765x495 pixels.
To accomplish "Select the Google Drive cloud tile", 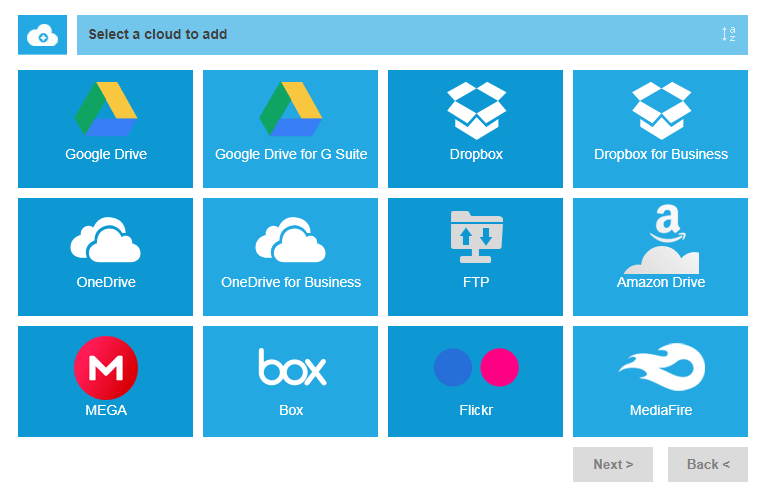I will pyautogui.click(x=105, y=129).
